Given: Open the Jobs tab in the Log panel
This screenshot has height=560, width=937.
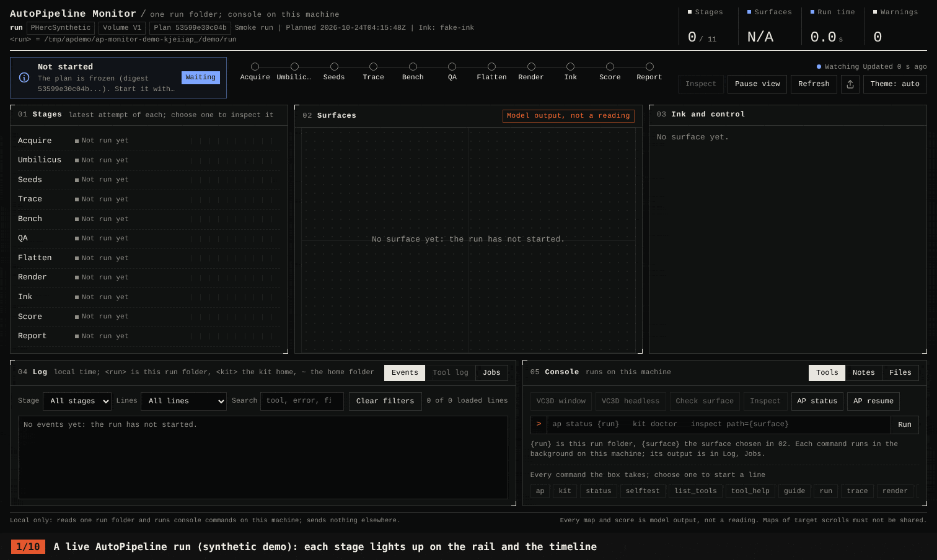Looking at the screenshot, I should coord(491,373).
